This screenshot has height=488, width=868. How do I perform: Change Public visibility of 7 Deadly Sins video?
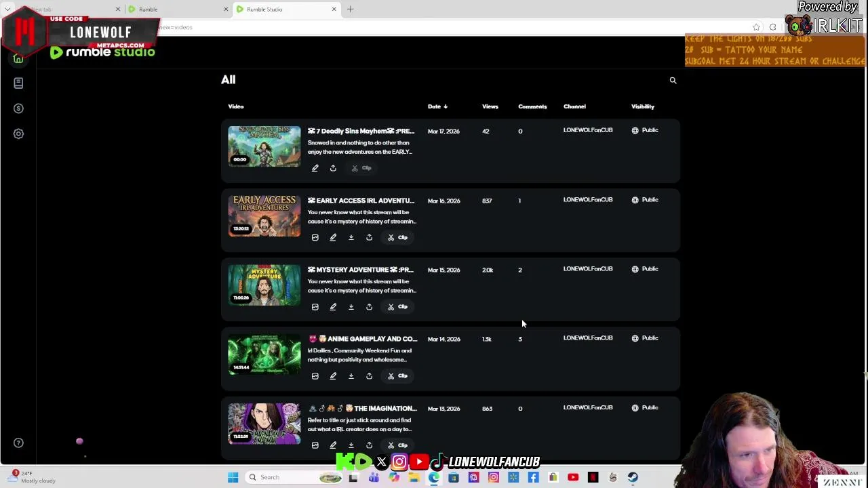(645, 130)
